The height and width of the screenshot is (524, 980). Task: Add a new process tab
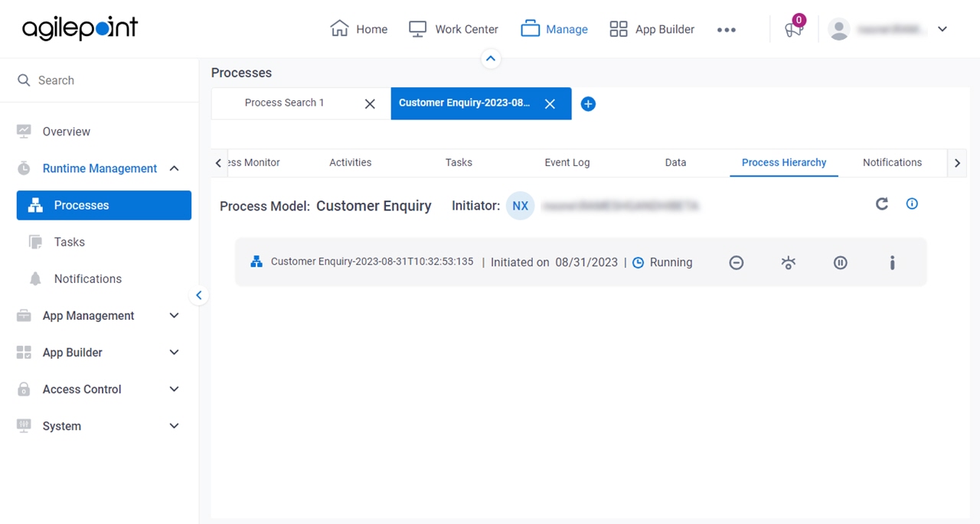coord(588,103)
